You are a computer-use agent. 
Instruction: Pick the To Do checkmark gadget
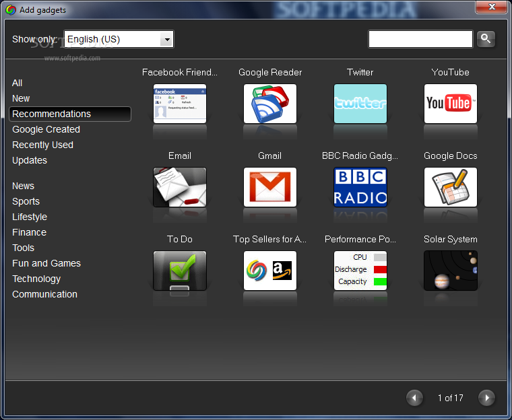[x=180, y=271]
